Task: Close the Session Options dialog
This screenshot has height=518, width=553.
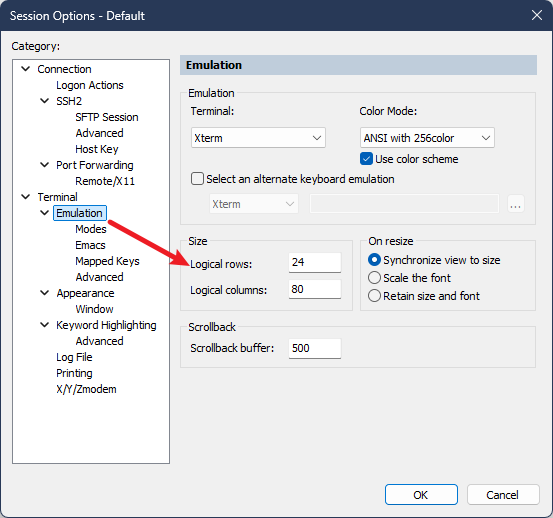Action: (x=537, y=15)
